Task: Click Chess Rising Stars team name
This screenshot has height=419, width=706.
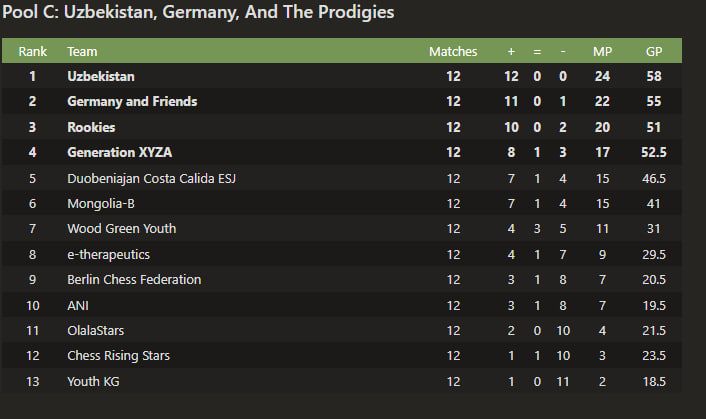Action: pyautogui.click(x=119, y=356)
